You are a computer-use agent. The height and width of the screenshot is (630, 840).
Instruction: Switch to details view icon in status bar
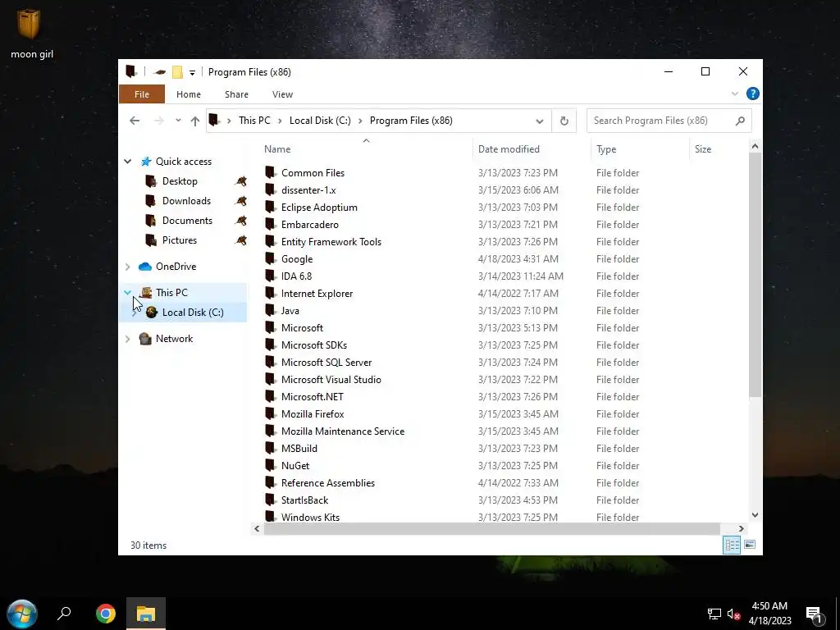(732, 546)
